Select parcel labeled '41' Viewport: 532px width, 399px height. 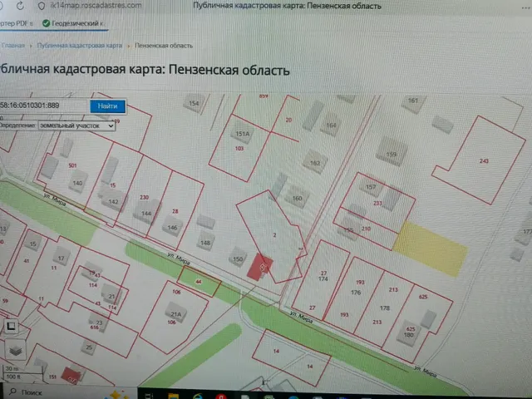click(26, 261)
